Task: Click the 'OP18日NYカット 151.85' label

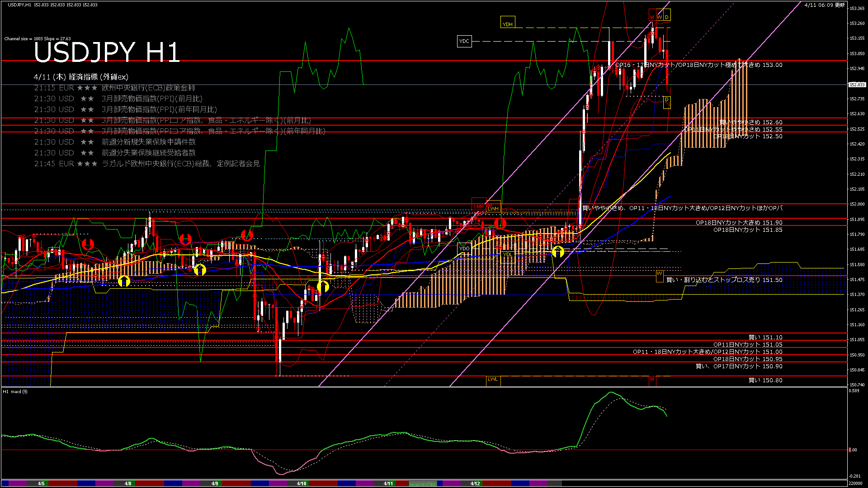Action: (748, 230)
